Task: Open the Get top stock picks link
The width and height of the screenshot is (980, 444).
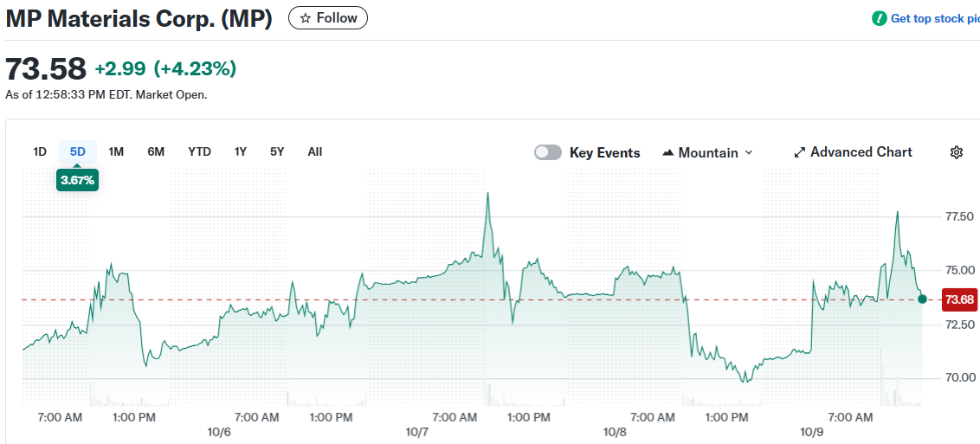Action: click(934, 18)
